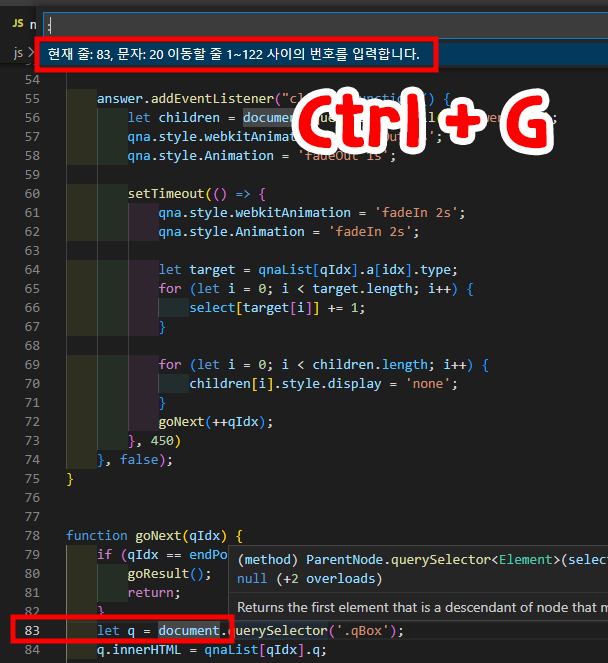Click the 'children' variable on line 56

click(x=189, y=118)
